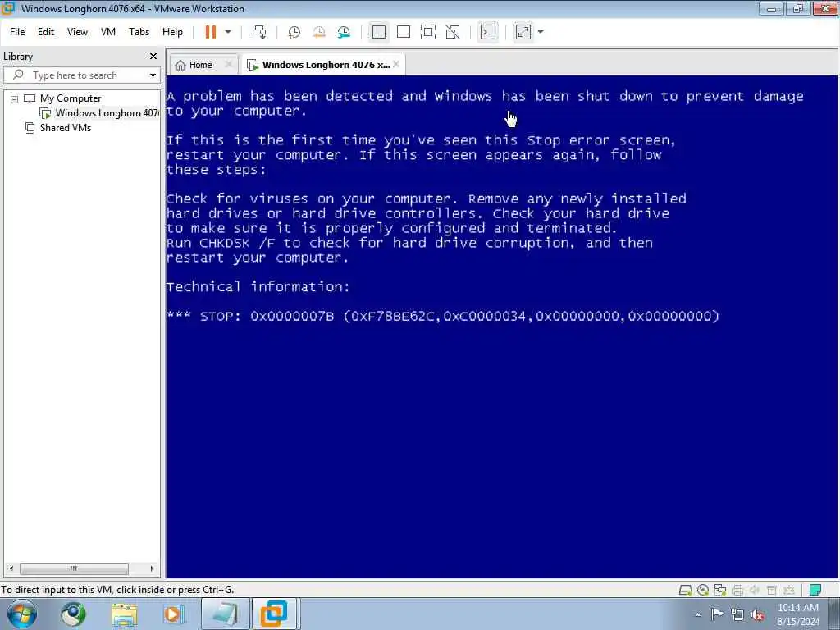
Task: Click the dimmed rightmost device status icon
Action: click(x=788, y=591)
